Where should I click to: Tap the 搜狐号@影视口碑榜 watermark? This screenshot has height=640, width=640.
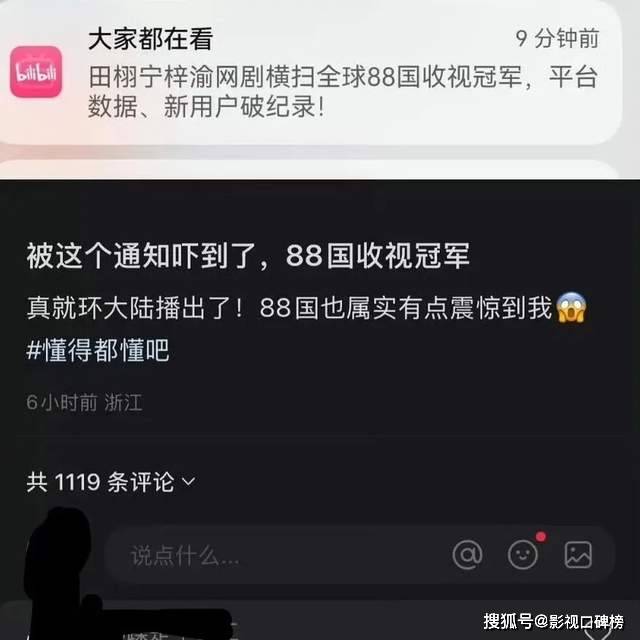pos(553,621)
